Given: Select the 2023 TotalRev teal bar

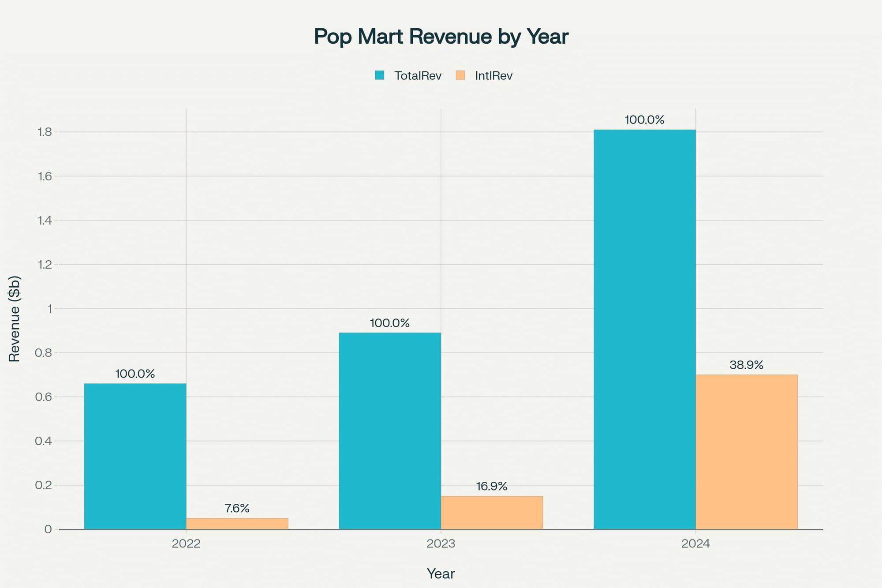Looking at the screenshot, I should click(x=390, y=431).
